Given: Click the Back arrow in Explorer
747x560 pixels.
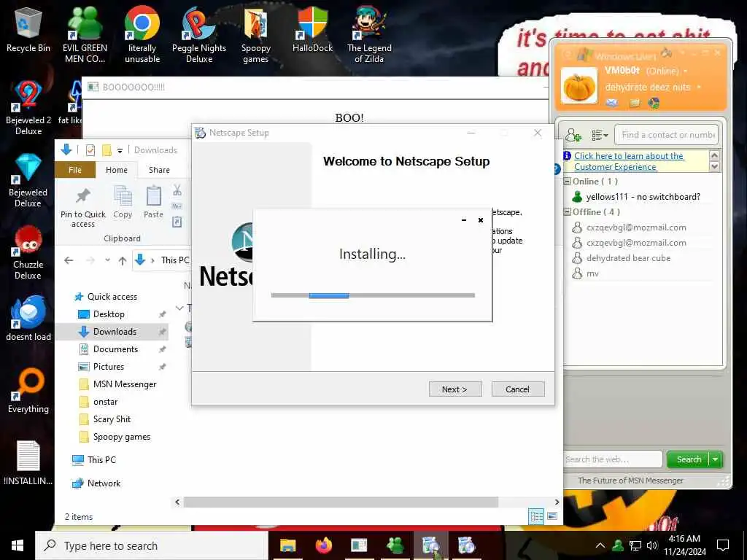Looking at the screenshot, I should pyautogui.click(x=69, y=260).
